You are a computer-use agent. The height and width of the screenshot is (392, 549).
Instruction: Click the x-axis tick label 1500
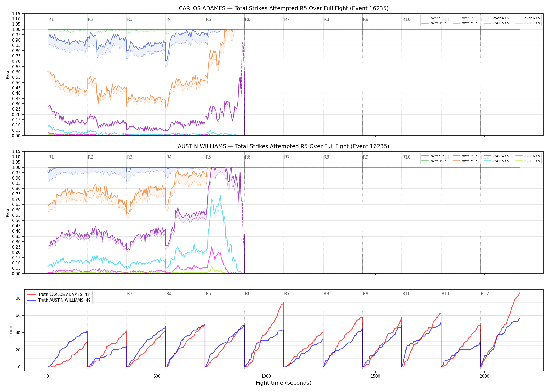[x=375, y=376]
